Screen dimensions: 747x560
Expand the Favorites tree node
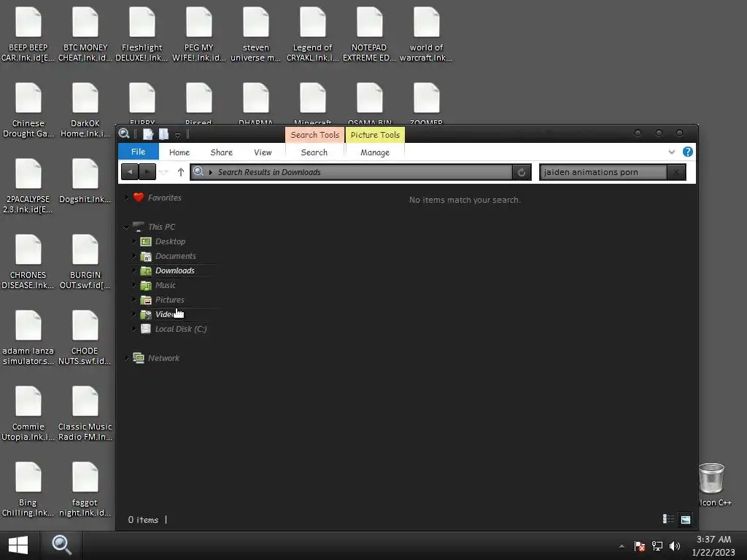click(126, 197)
